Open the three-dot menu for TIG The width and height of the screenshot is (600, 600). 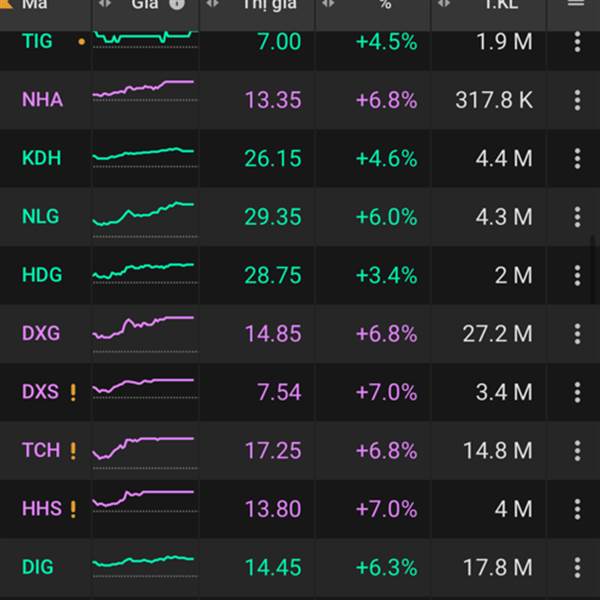pyautogui.click(x=577, y=42)
